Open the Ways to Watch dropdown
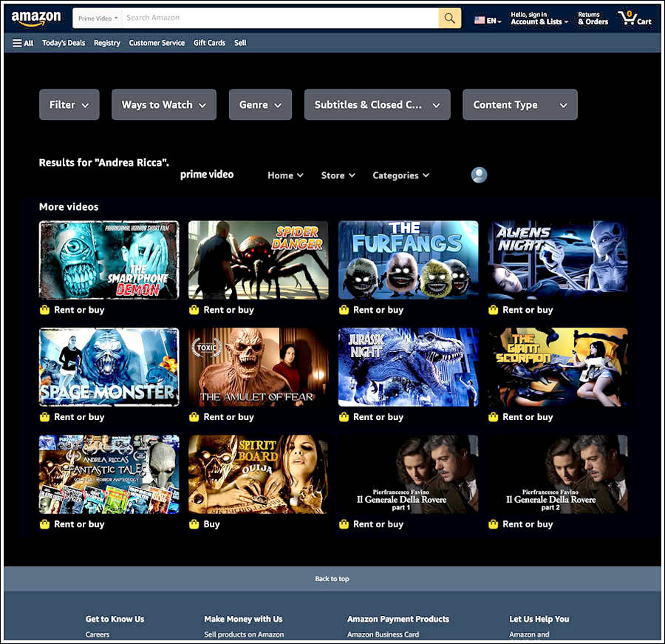The height and width of the screenshot is (644, 665). click(164, 104)
